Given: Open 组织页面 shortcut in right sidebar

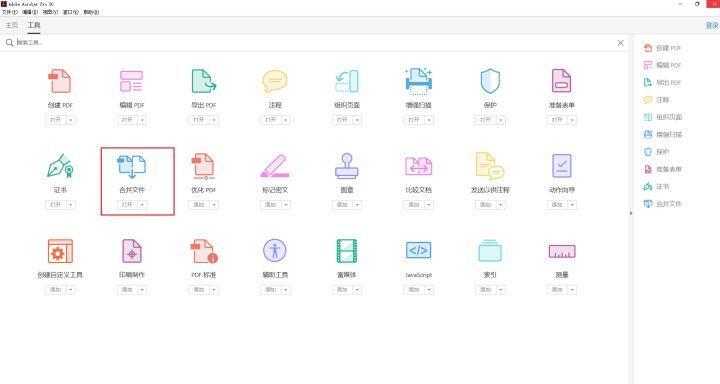Looking at the screenshot, I should [663, 117].
